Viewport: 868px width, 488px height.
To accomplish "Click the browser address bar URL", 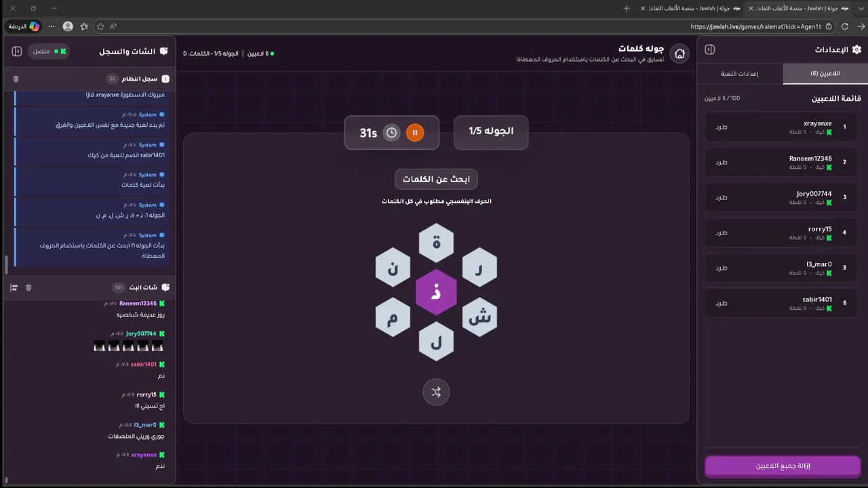I will (755, 26).
